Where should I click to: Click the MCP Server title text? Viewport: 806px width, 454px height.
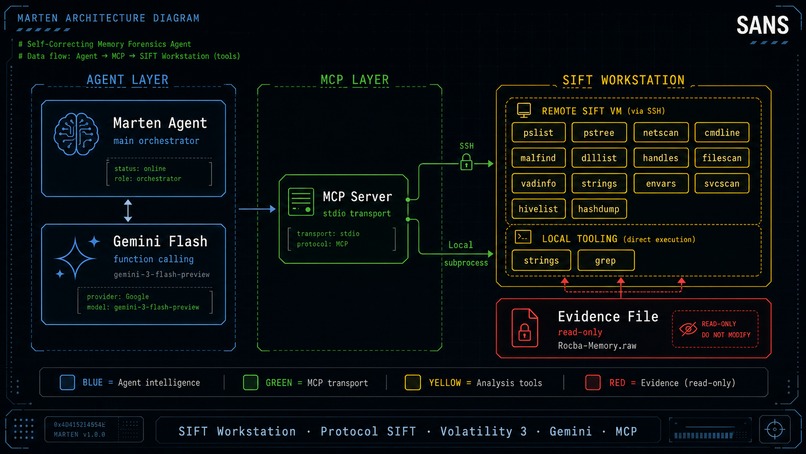357,196
